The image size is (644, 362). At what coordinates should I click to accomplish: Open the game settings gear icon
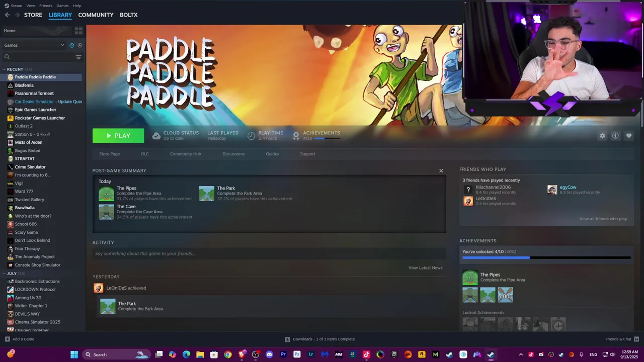click(602, 136)
